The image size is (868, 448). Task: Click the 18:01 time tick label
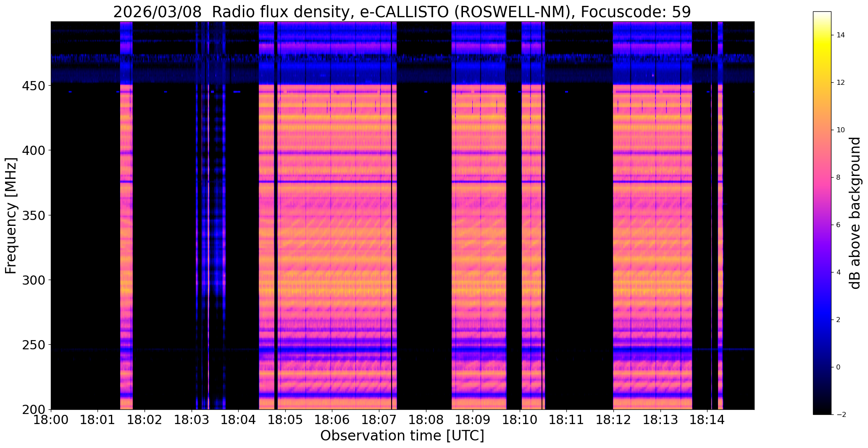(98, 420)
